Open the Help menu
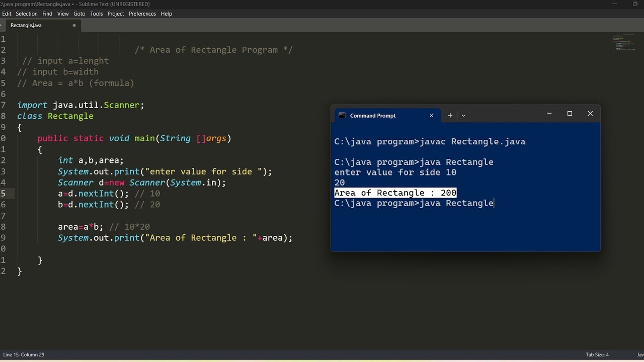 (167, 14)
